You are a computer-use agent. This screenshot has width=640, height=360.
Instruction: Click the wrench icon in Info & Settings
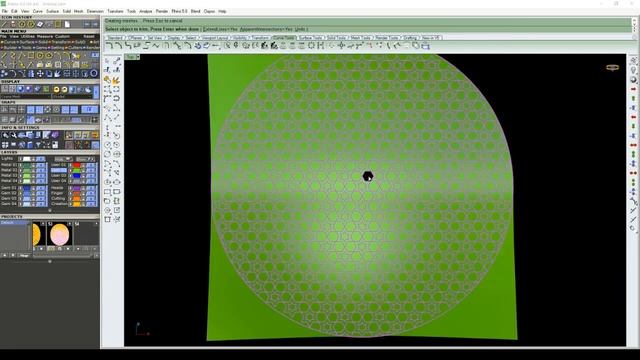pos(13,136)
